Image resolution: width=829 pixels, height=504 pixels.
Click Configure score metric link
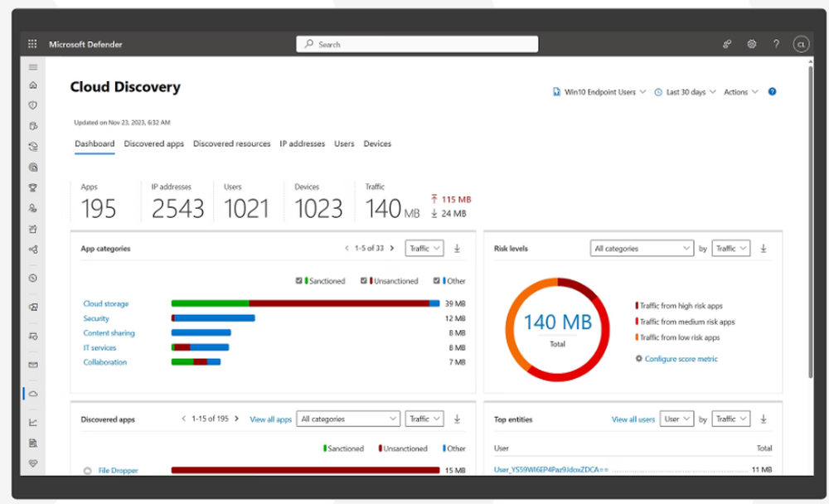coord(681,359)
